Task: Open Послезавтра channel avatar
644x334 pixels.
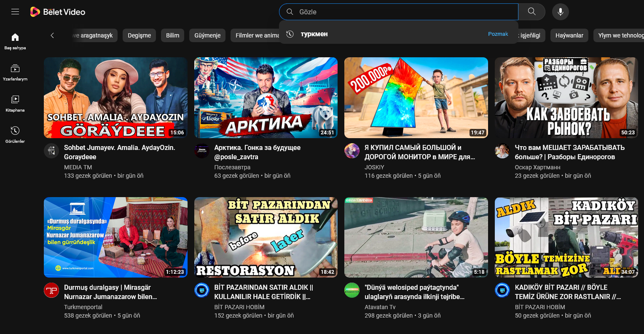Action: (x=201, y=151)
